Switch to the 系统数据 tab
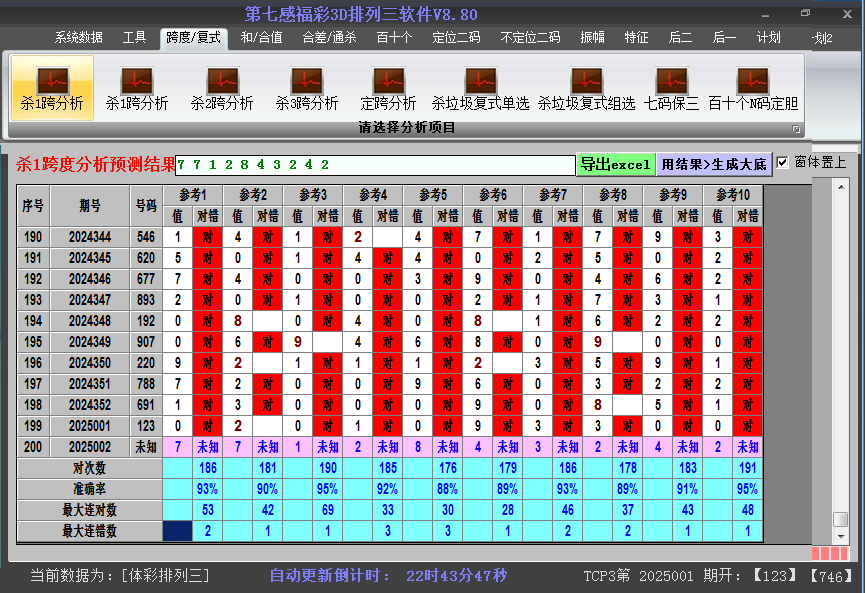 pyautogui.click(x=78, y=38)
